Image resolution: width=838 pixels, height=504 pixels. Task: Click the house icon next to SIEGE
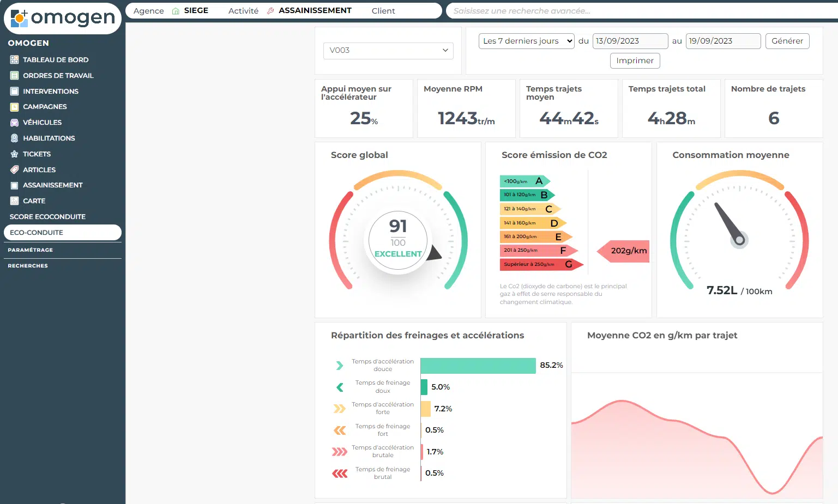tap(176, 11)
